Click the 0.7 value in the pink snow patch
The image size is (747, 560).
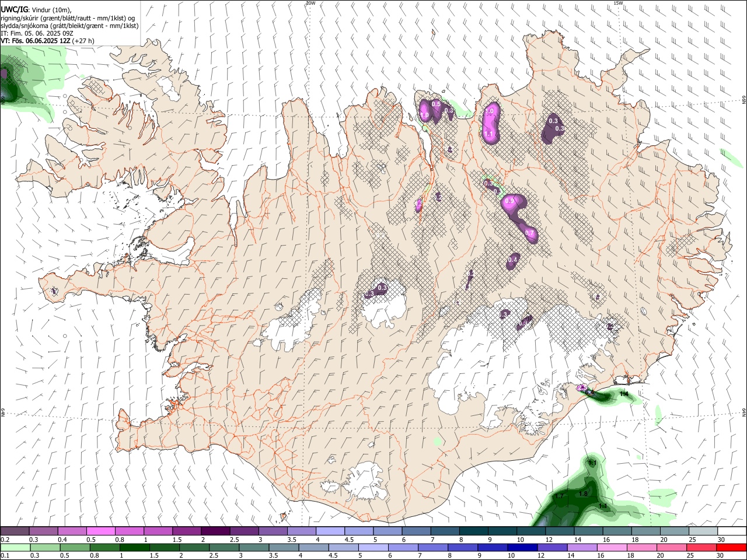click(529, 233)
